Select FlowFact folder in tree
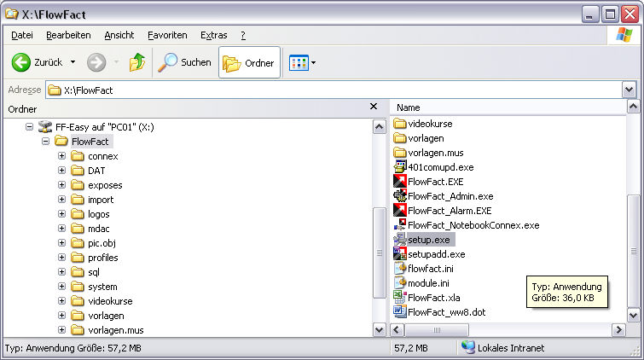The image size is (644, 360). [90, 142]
